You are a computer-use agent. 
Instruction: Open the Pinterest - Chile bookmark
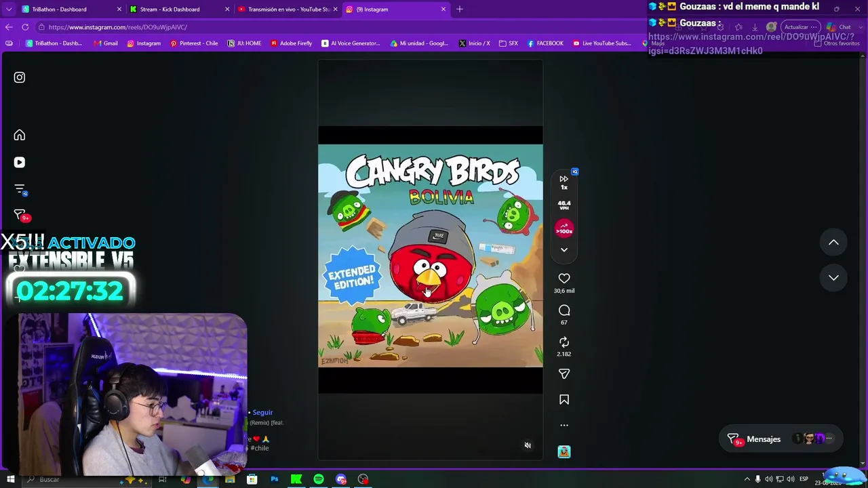tap(194, 43)
